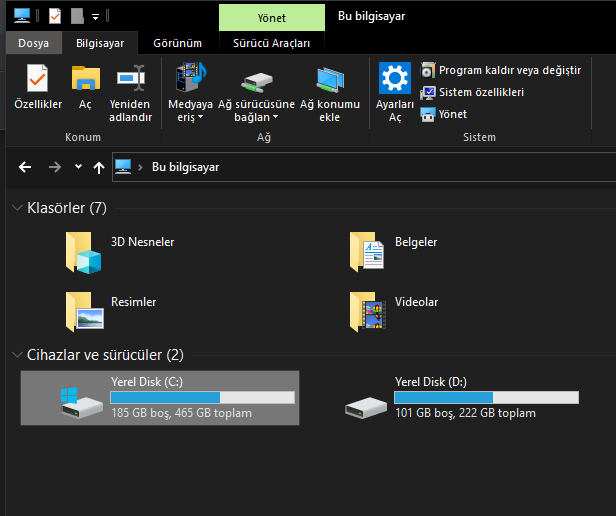Click the Aç folder icon in ribbon
This screenshot has height=516, width=616.
(86, 78)
